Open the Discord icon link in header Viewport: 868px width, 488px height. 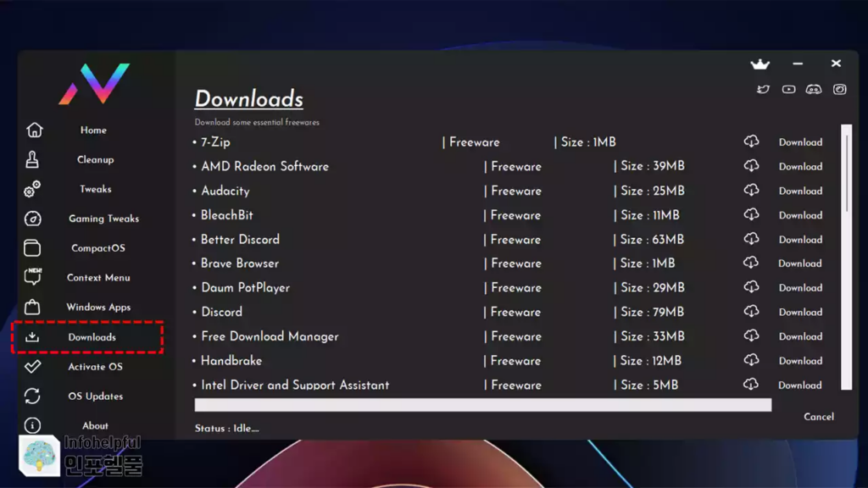click(813, 89)
